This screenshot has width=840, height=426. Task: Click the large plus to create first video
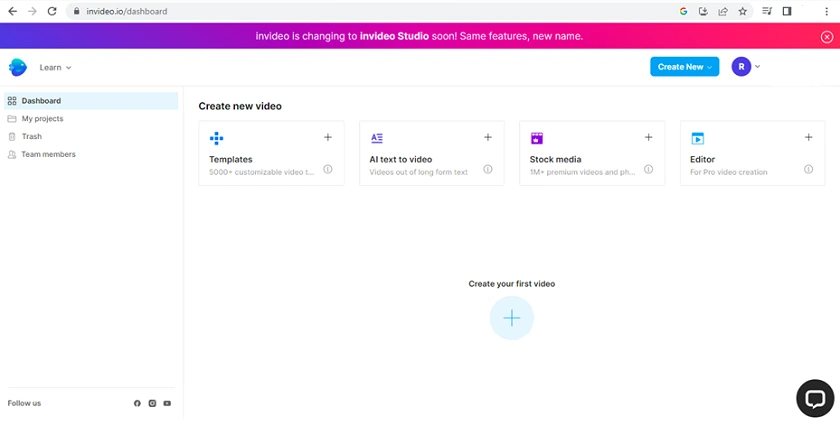pos(512,318)
